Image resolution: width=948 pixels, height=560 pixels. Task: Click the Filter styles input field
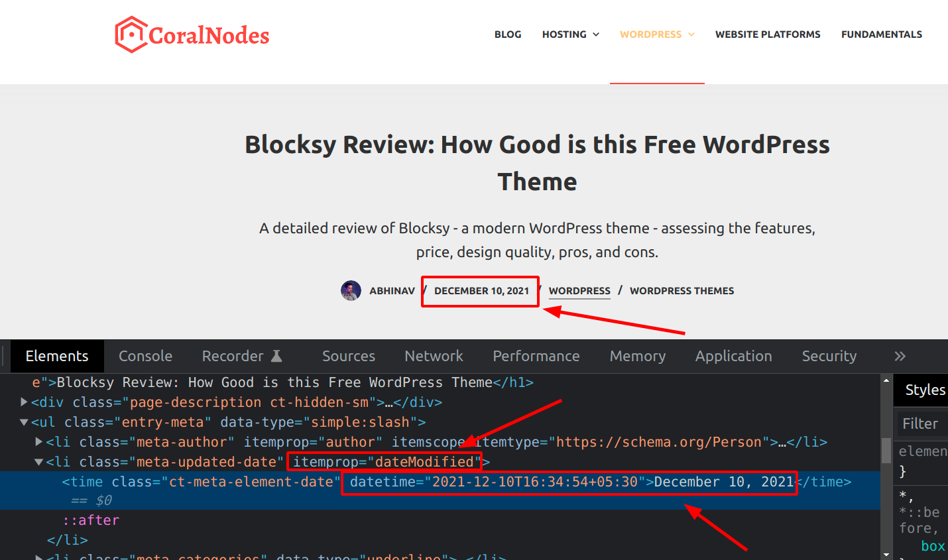click(x=921, y=423)
